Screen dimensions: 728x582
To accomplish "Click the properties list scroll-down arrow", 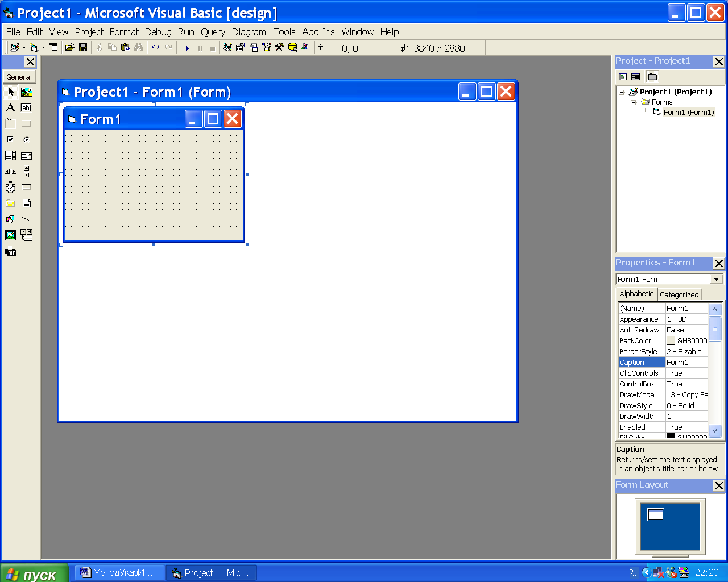I will click(x=715, y=431).
